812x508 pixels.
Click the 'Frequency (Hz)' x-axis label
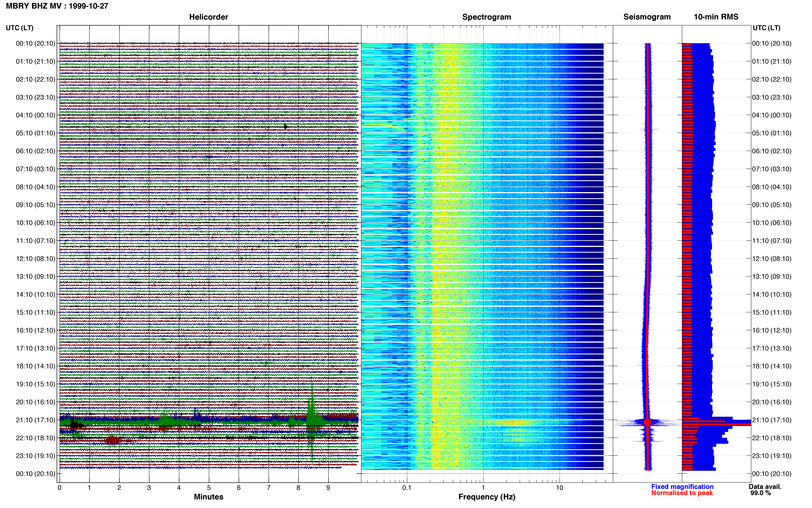(x=487, y=497)
